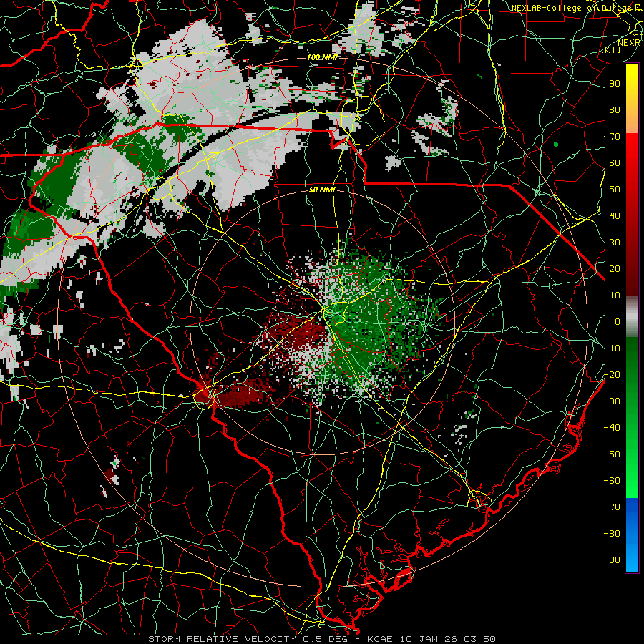The image size is (644, 644).
Task: Select the negative 20 scale label
Action: pyautogui.click(x=612, y=374)
